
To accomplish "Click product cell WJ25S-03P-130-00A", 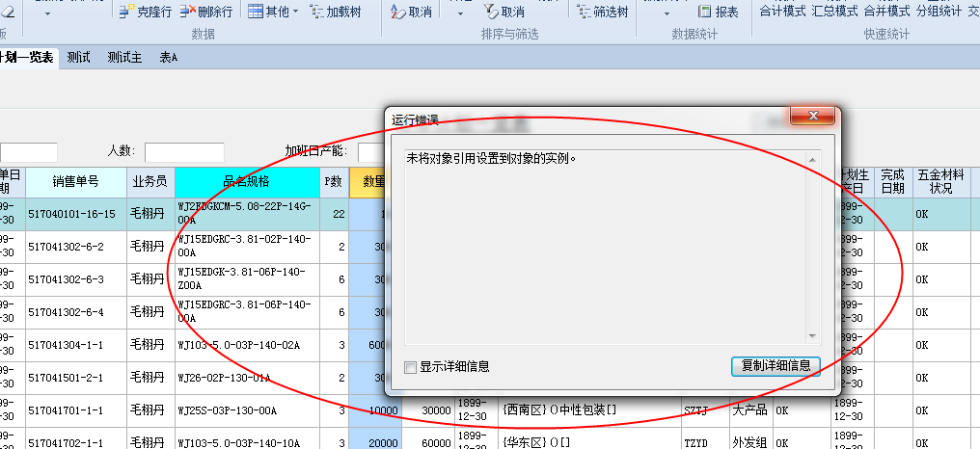I will point(247,410).
